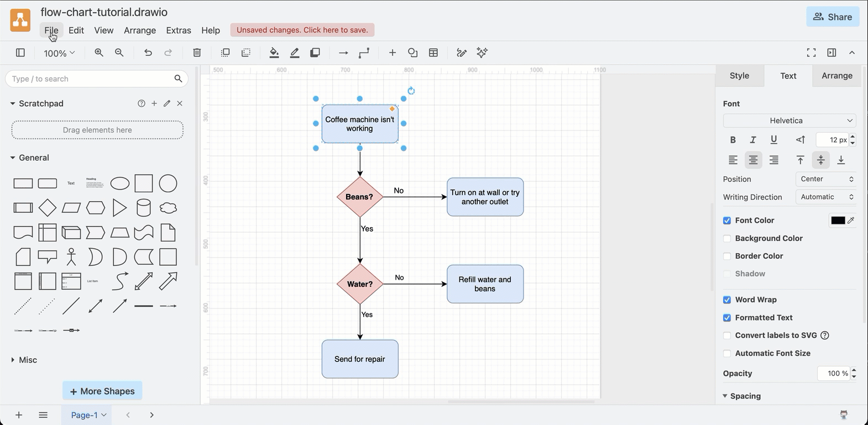Enable Automatic Font Size checkbox
This screenshot has width=868, height=425.
tap(727, 353)
